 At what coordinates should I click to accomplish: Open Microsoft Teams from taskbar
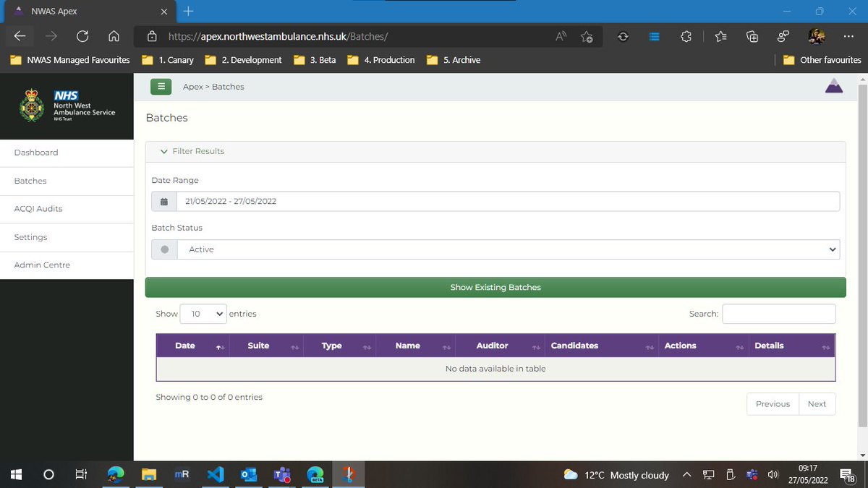[x=281, y=475]
